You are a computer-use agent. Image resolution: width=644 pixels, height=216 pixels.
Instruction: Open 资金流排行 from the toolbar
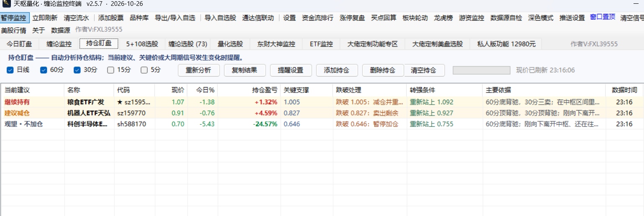pos(318,18)
